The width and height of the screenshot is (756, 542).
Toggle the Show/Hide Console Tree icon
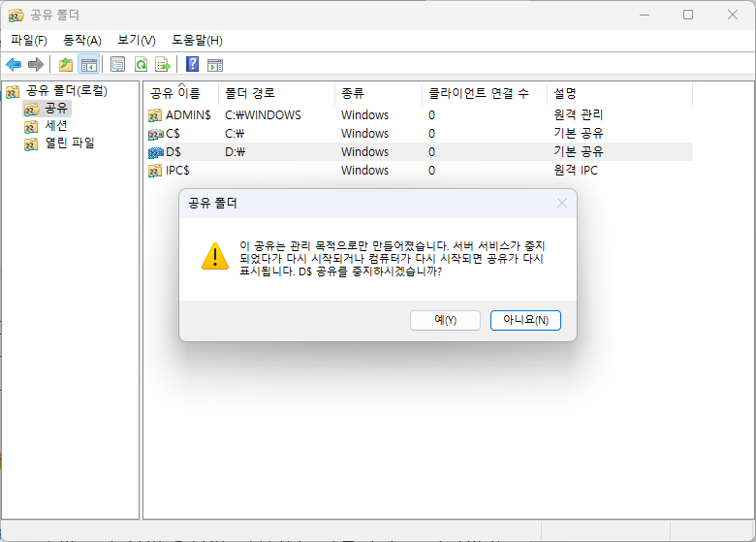point(89,64)
